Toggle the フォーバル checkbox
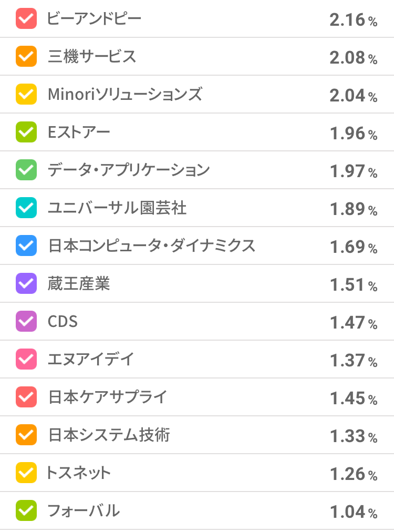Image resolution: width=394 pixels, height=532 pixels. (26, 511)
